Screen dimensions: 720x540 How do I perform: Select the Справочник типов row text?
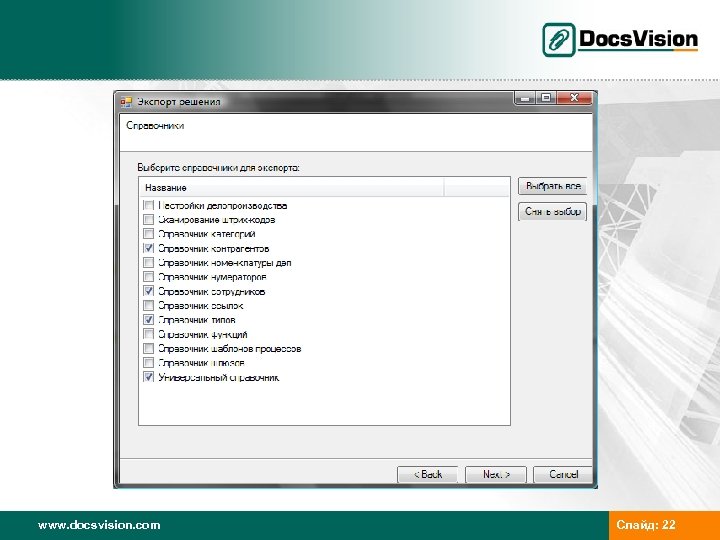tap(197, 320)
